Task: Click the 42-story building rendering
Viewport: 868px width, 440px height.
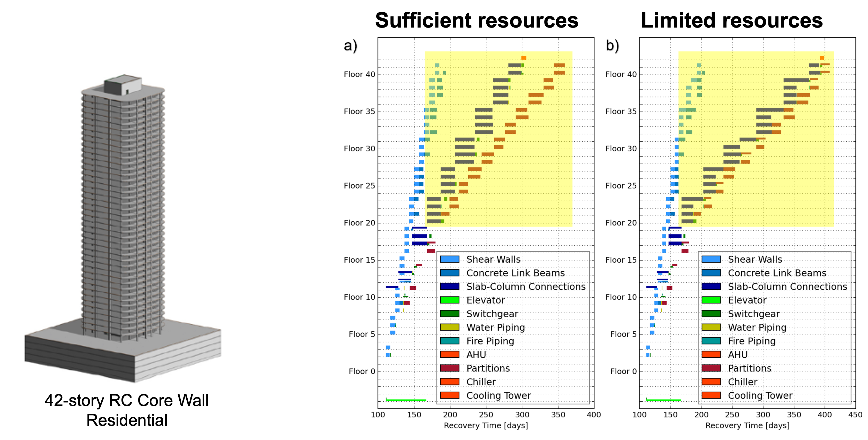Action: [x=123, y=228]
